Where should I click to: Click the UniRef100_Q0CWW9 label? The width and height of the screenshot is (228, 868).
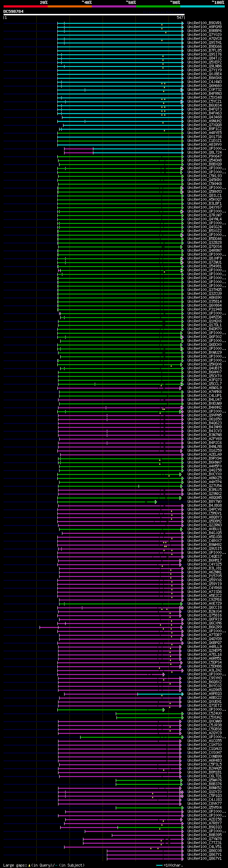click(x=204, y=721)
